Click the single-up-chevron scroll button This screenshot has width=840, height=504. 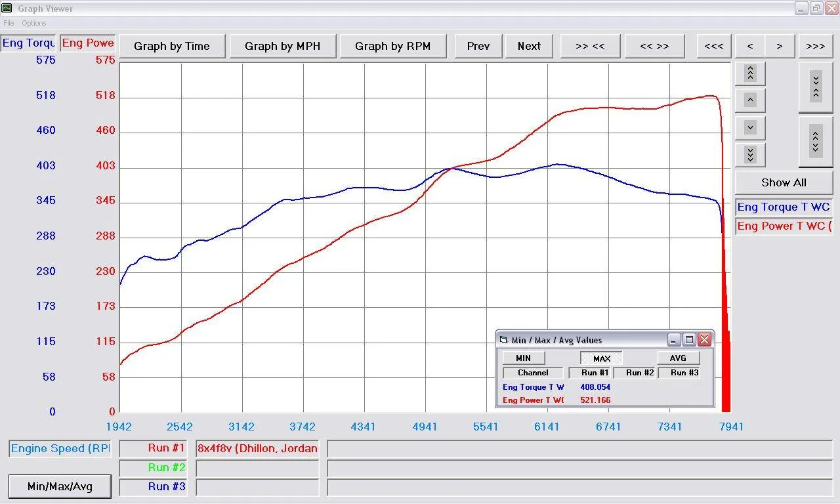pyautogui.click(x=751, y=100)
